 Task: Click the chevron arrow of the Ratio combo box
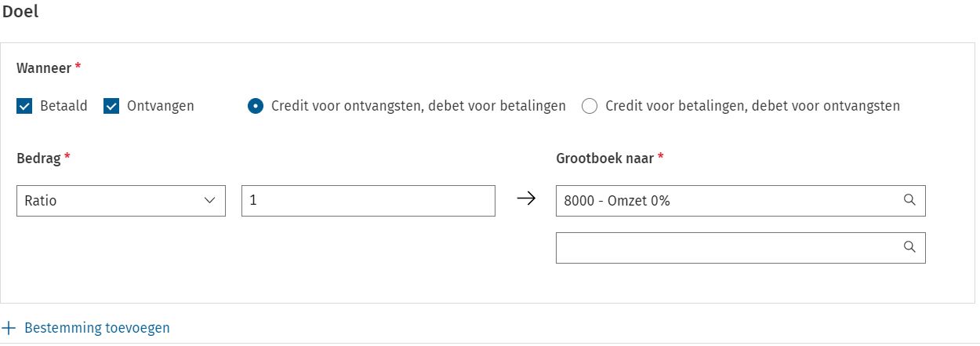tap(209, 201)
